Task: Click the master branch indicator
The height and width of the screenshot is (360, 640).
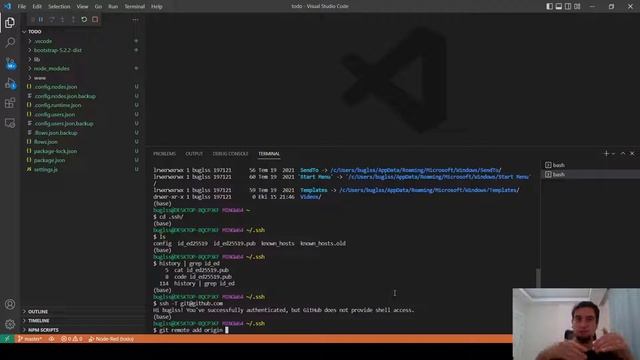Action: click(x=30, y=339)
